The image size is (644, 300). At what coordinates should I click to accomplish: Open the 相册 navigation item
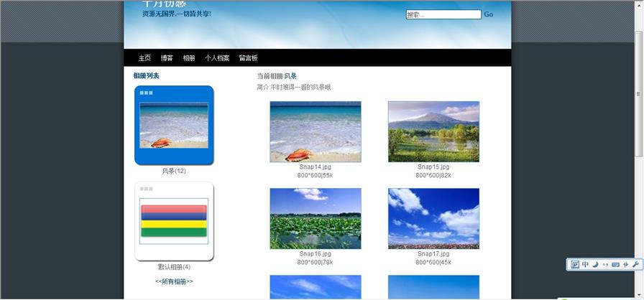pyautogui.click(x=189, y=58)
